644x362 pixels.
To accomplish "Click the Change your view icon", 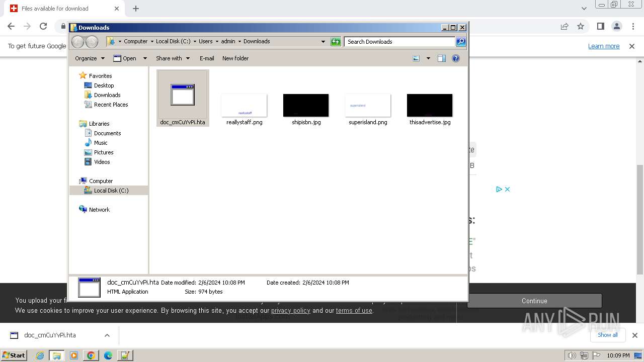I will click(416, 58).
